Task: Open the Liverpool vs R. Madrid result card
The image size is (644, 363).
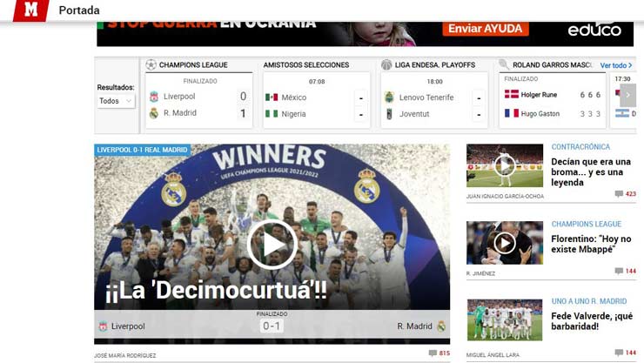Action: pos(199,100)
